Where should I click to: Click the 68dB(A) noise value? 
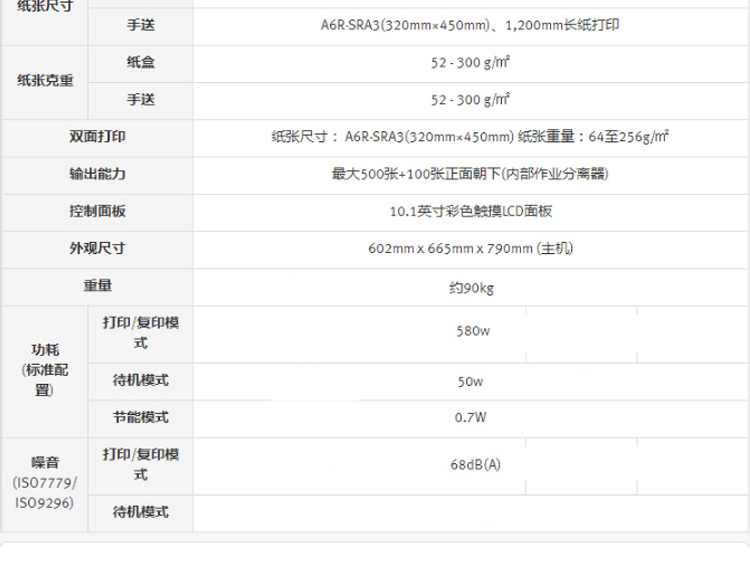click(x=469, y=465)
